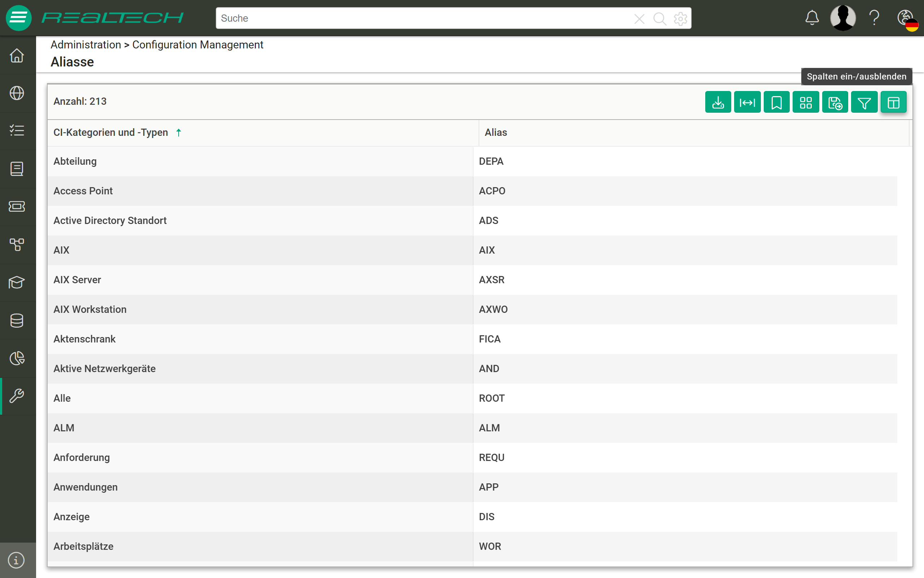Open the graduation cap sidebar icon
Image resolution: width=924 pixels, height=578 pixels.
tap(17, 282)
